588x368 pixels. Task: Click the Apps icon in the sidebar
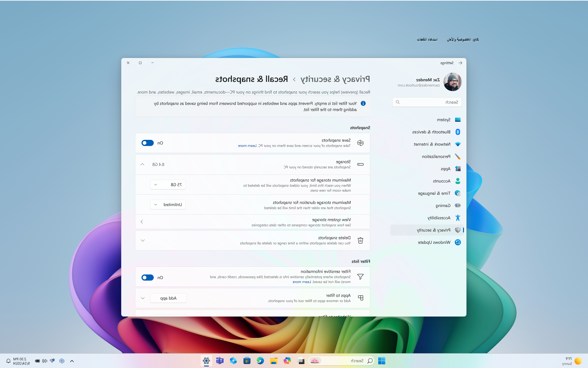pyautogui.click(x=458, y=169)
